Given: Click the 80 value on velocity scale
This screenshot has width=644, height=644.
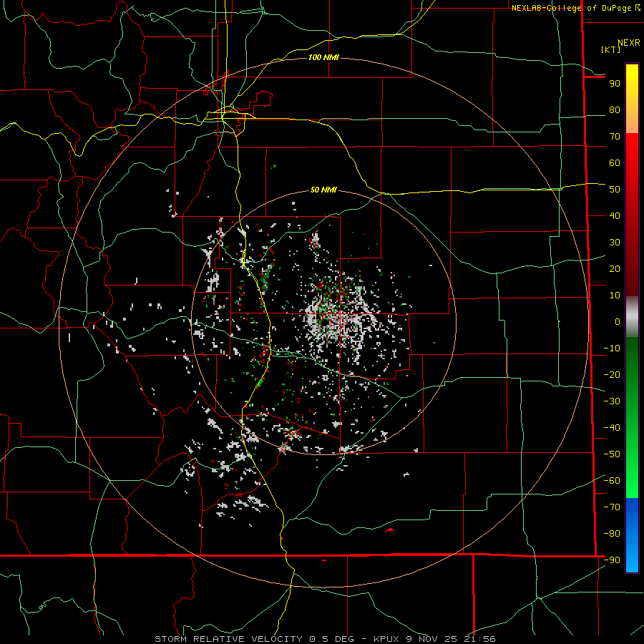Looking at the screenshot, I should coord(615,109).
